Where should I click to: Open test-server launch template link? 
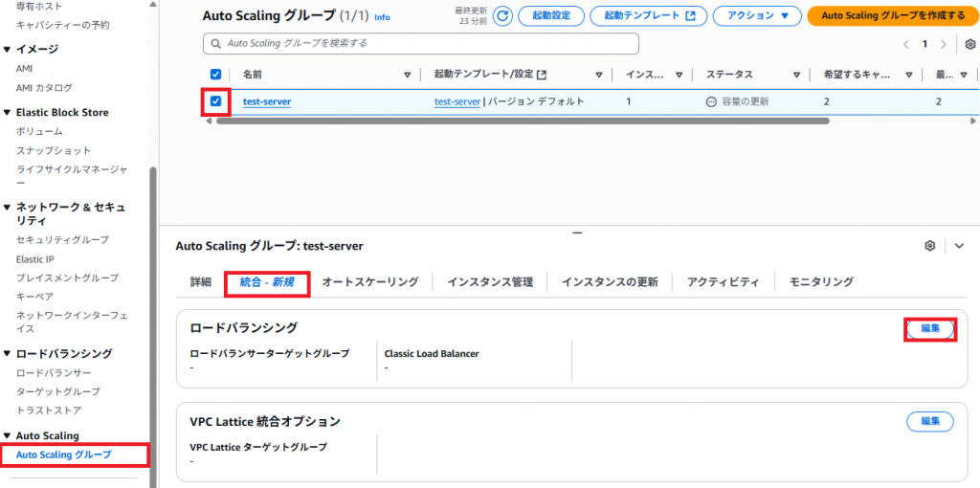coord(457,101)
